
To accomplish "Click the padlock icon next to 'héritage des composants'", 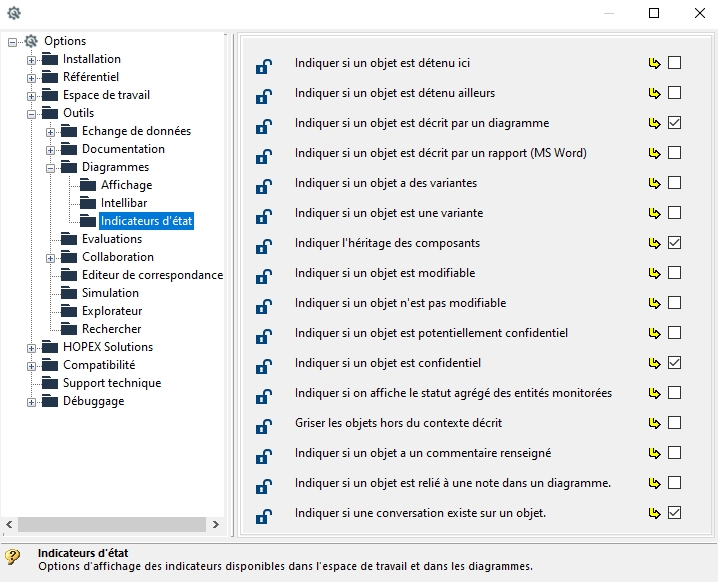I will [263, 247].
